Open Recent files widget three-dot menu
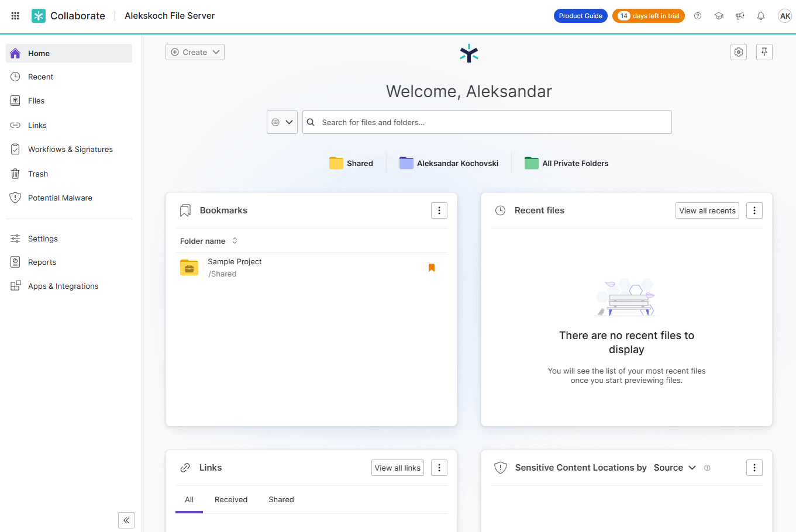Viewport: 796px width, 532px height. pyautogui.click(x=754, y=210)
